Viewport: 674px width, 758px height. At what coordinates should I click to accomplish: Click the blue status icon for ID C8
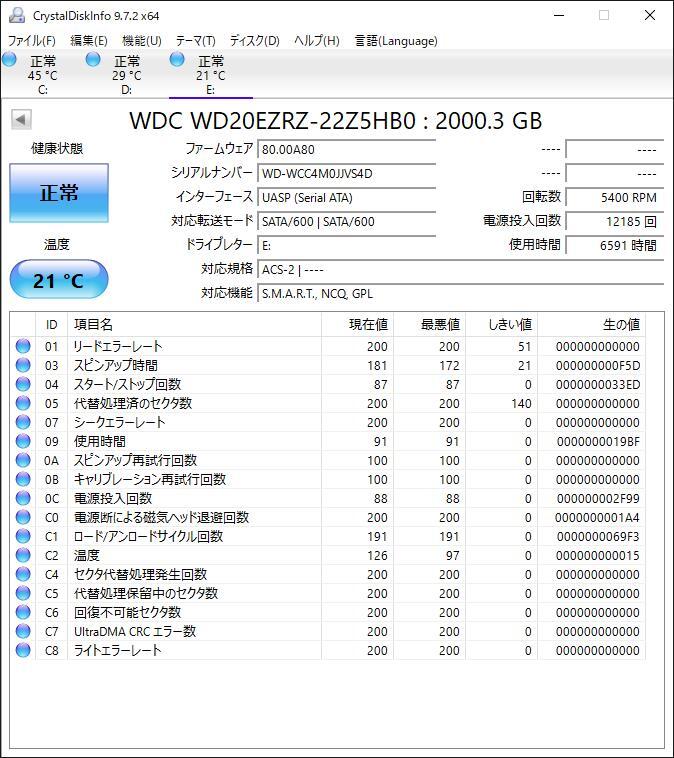23,650
